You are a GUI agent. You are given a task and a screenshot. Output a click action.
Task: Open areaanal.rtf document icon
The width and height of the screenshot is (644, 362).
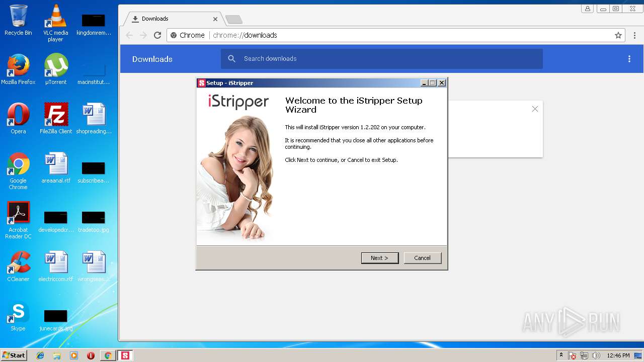tap(55, 168)
